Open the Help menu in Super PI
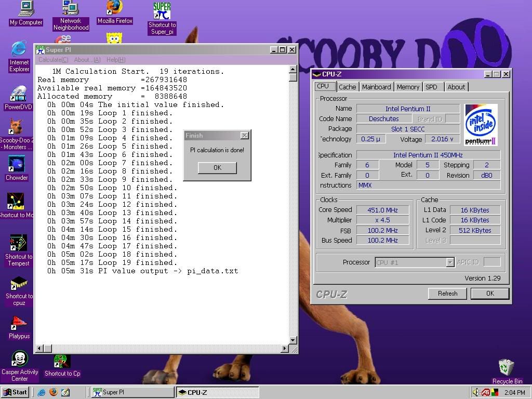Image resolution: width=532 pixels, height=399 pixels. 116,60
